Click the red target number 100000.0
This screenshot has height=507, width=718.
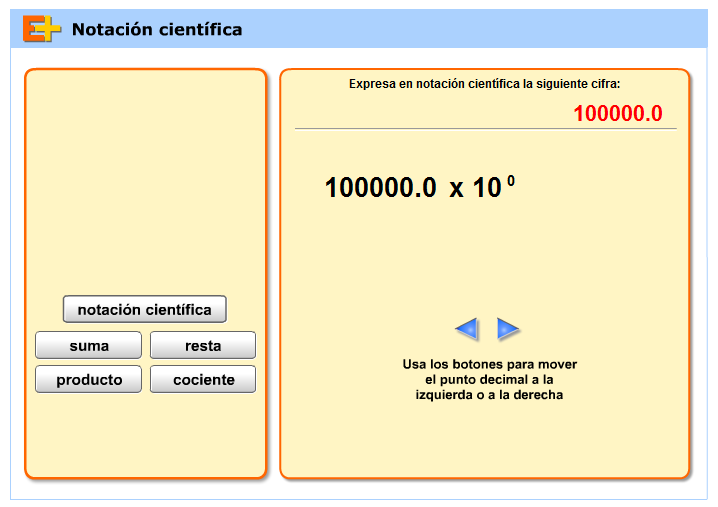click(x=617, y=114)
